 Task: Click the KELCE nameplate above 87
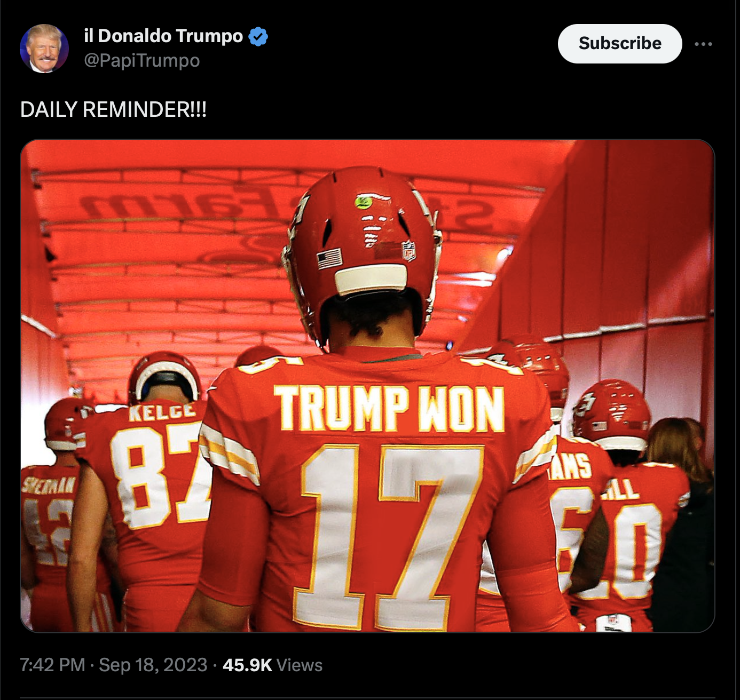tap(162, 412)
